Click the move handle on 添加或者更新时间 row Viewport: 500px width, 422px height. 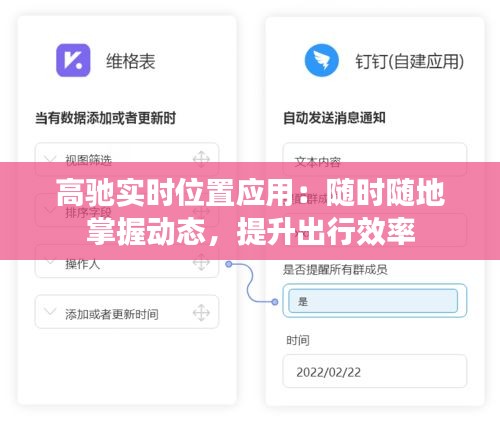[201, 313]
